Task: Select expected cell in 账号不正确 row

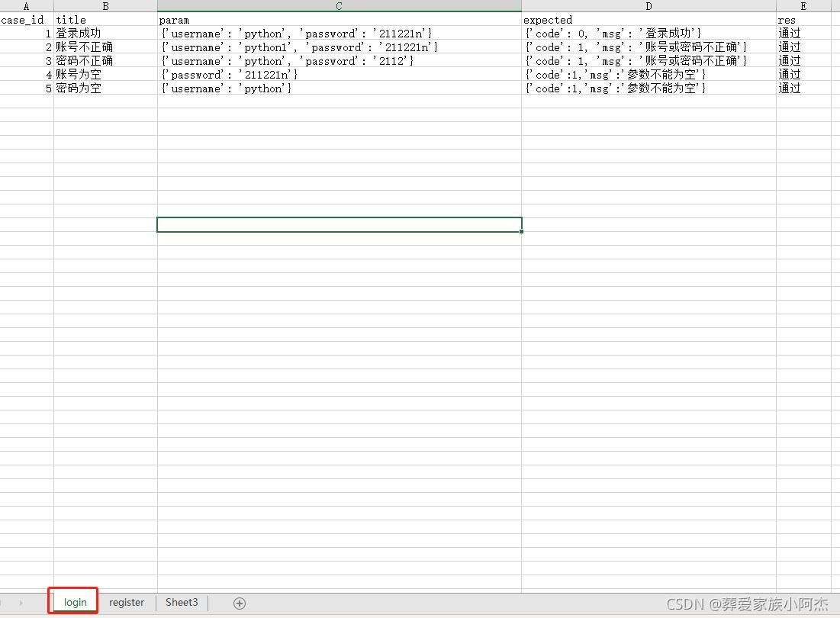Action: pos(649,47)
